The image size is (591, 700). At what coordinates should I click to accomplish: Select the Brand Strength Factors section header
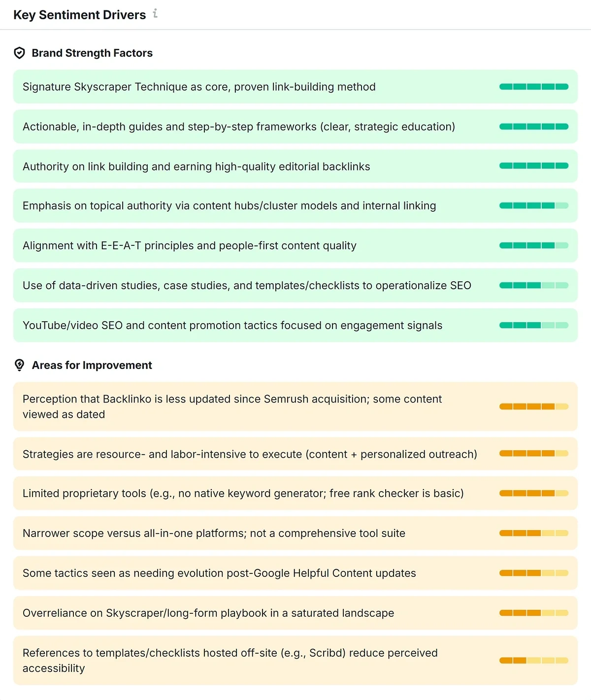tap(92, 53)
